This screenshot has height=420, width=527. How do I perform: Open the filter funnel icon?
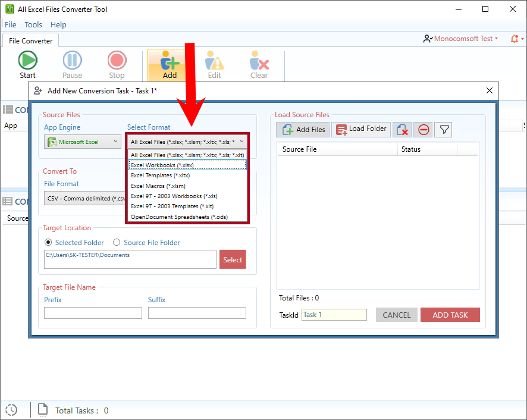(x=443, y=129)
